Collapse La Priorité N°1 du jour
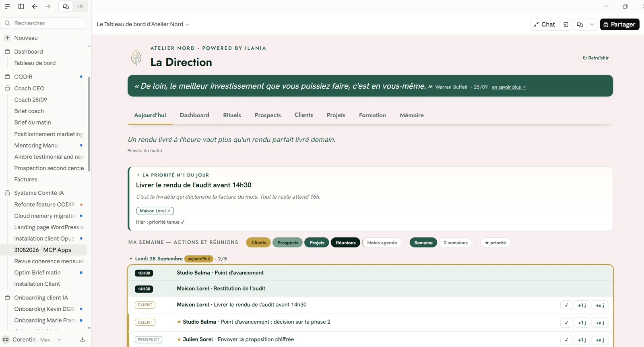Image resolution: width=644 pixels, height=347 pixels. click(138, 175)
